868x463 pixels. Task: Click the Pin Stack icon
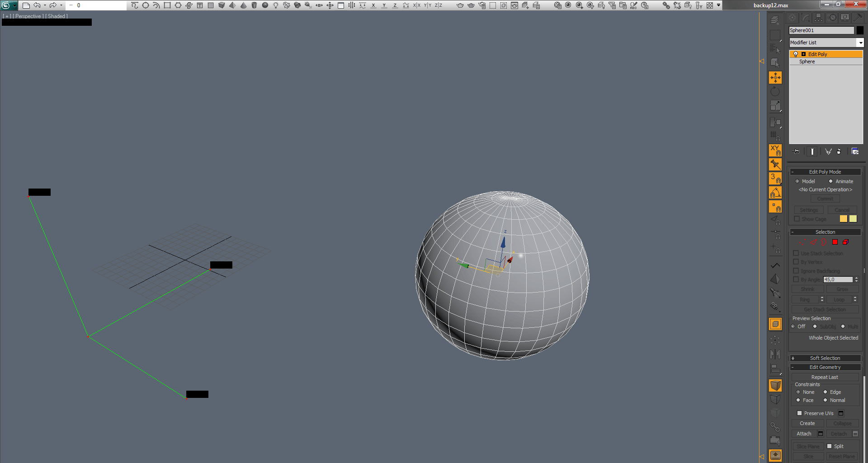(x=797, y=151)
